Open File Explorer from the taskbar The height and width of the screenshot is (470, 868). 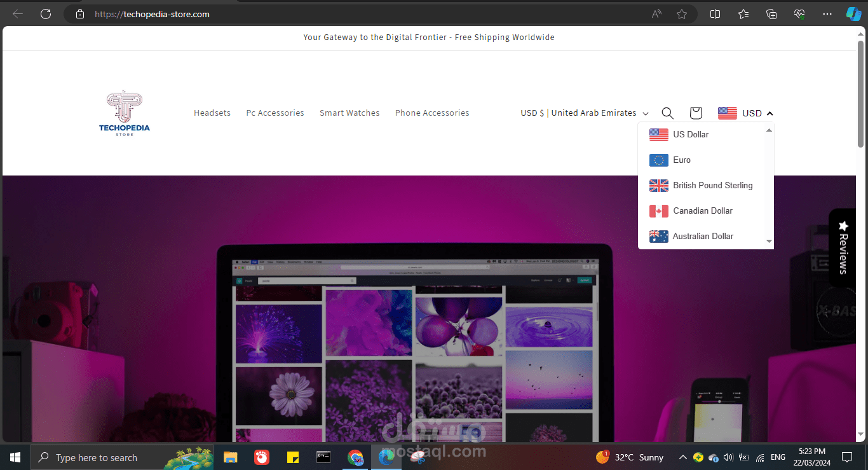point(230,457)
